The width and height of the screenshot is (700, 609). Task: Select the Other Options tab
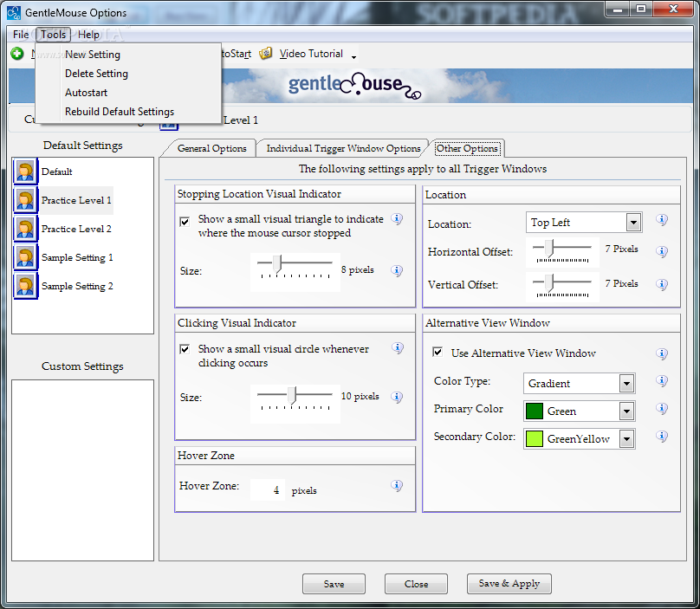click(467, 148)
